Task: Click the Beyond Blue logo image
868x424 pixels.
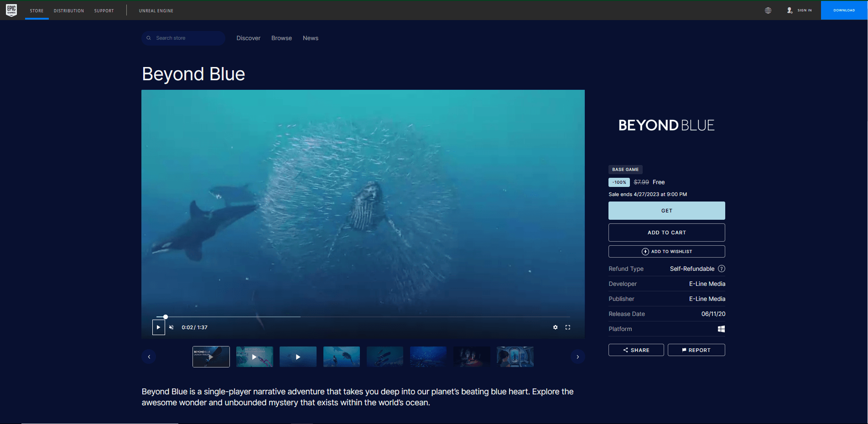Action: tap(666, 125)
